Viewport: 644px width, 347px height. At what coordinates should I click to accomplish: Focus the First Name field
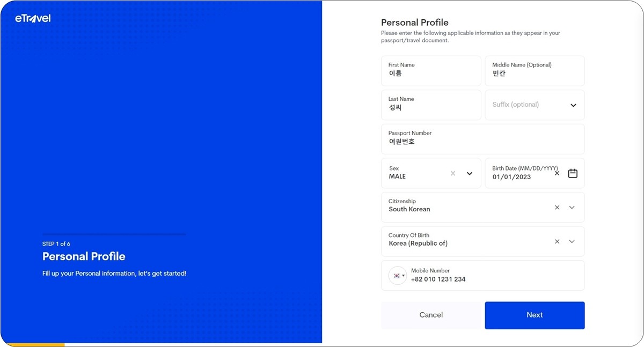pyautogui.click(x=431, y=71)
